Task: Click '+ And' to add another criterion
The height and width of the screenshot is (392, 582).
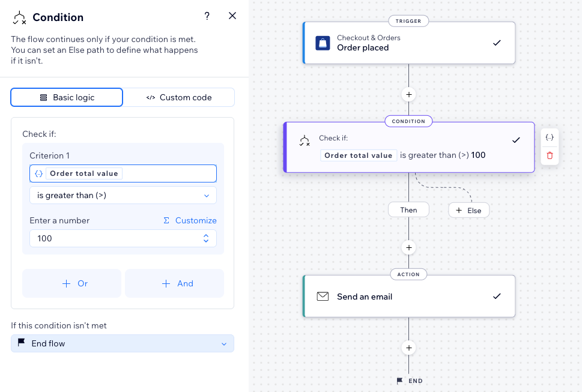Action: click(x=174, y=283)
